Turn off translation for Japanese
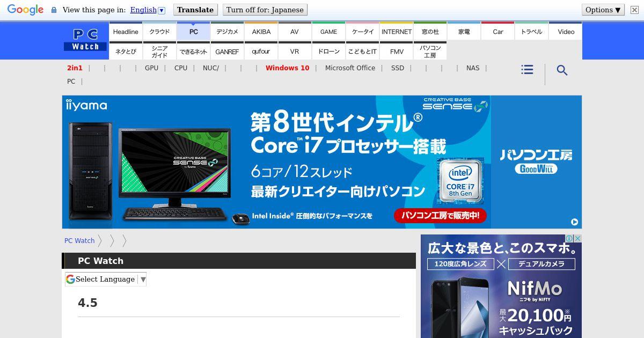Image resolution: width=644 pixels, height=338 pixels. [x=265, y=10]
